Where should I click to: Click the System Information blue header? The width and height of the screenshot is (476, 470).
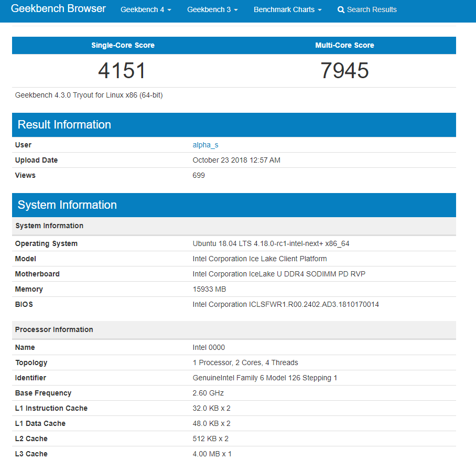click(x=234, y=205)
